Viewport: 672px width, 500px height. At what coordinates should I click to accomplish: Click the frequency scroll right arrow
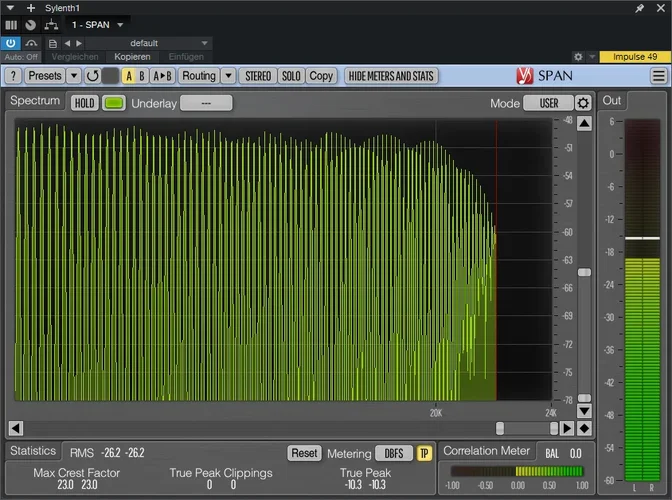pyautogui.click(x=567, y=428)
